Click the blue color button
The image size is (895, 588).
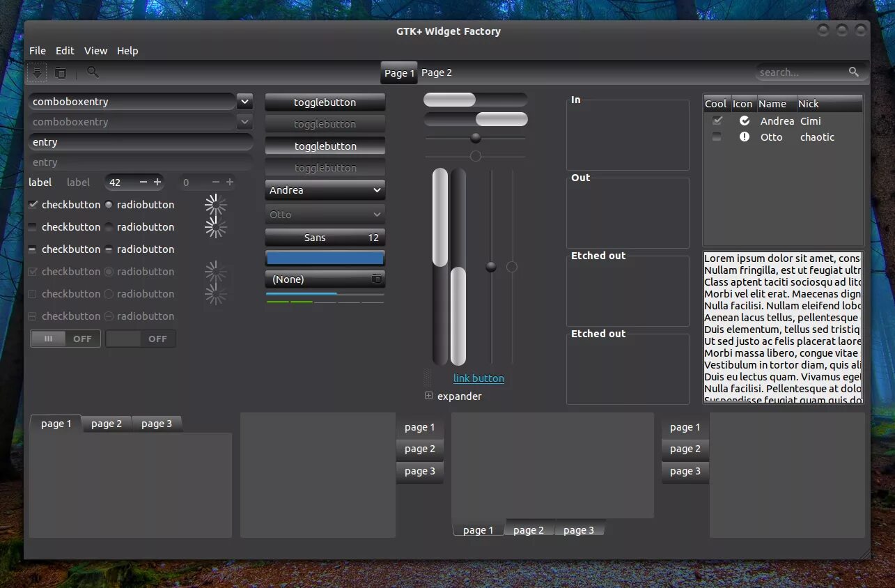325,258
